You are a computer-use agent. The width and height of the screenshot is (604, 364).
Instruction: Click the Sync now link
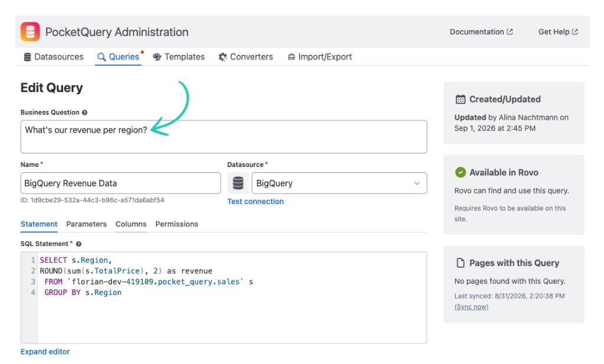click(x=471, y=307)
